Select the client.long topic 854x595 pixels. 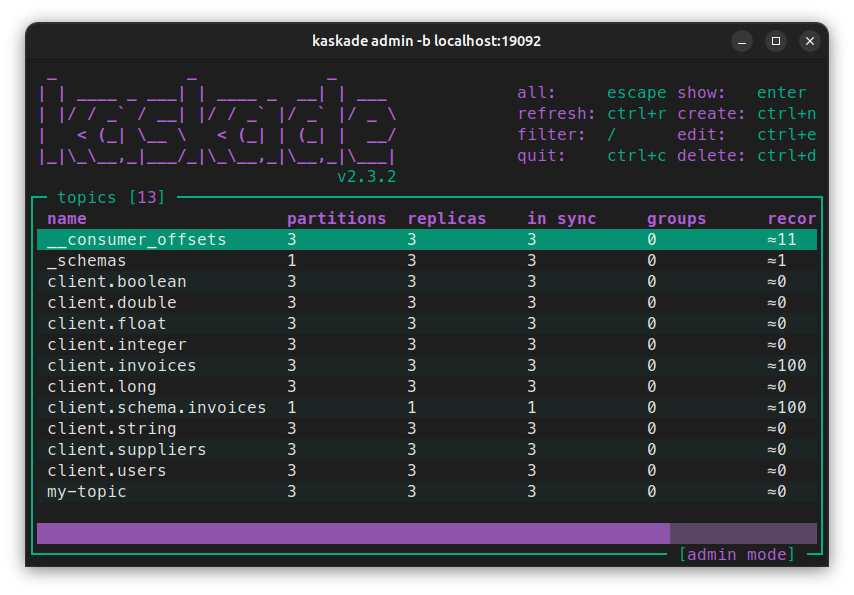tap(427, 387)
